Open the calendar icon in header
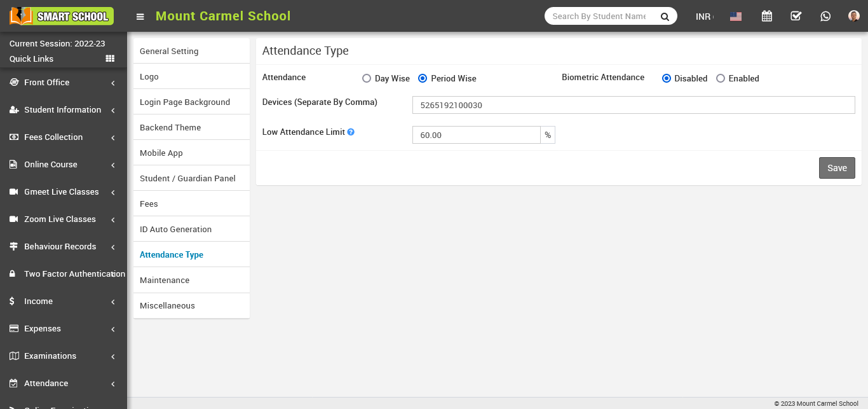 click(766, 17)
